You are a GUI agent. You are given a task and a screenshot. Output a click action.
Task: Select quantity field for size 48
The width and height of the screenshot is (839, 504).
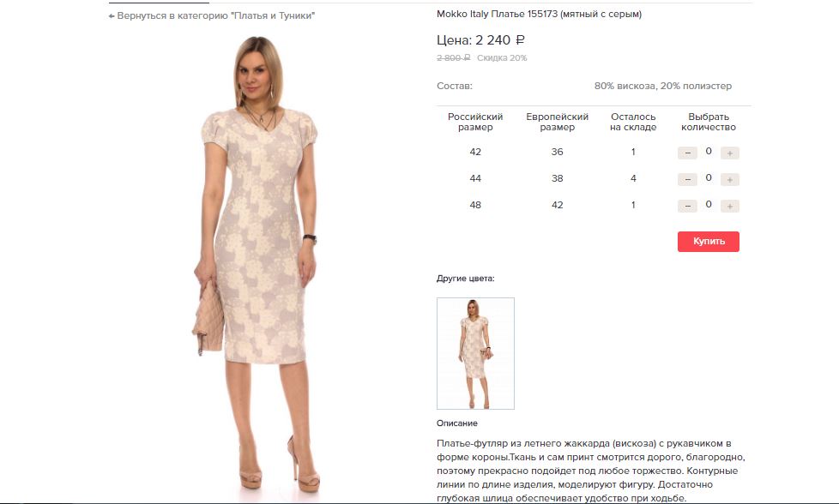[x=709, y=204]
